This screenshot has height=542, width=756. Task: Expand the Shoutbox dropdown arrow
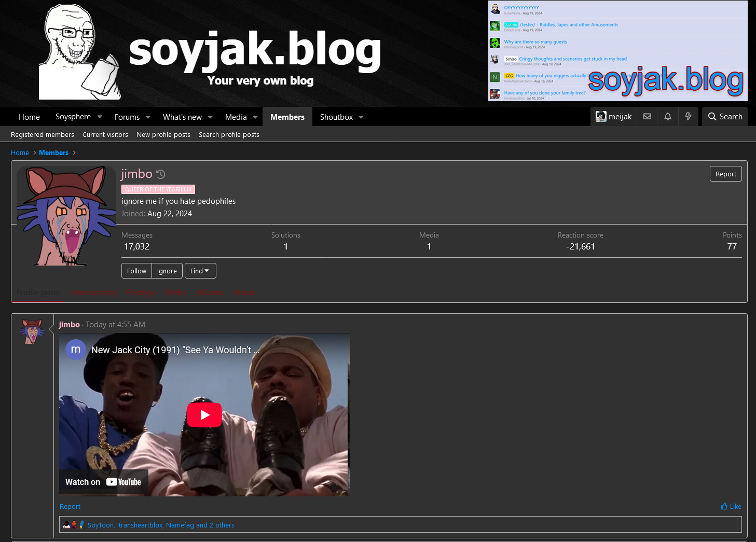[x=361, y=117]
